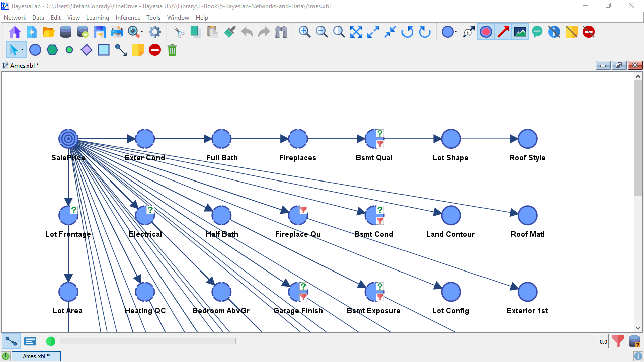
Task: Click the Redo arrow icon
Action: pos(264,32)
